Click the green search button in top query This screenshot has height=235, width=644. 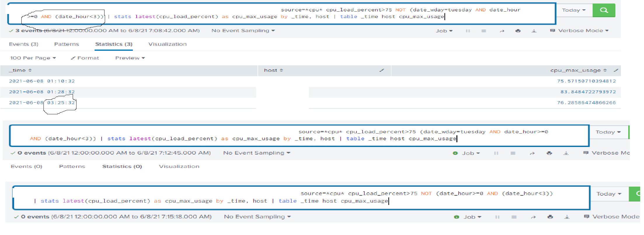[x=604, y=10]
